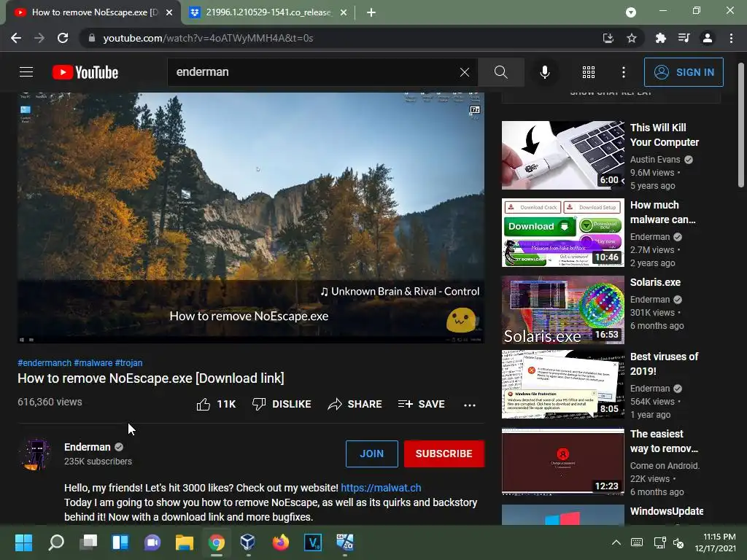
Task: Open Best viruses of 2019! video title
Action: (x=664, y=364)
